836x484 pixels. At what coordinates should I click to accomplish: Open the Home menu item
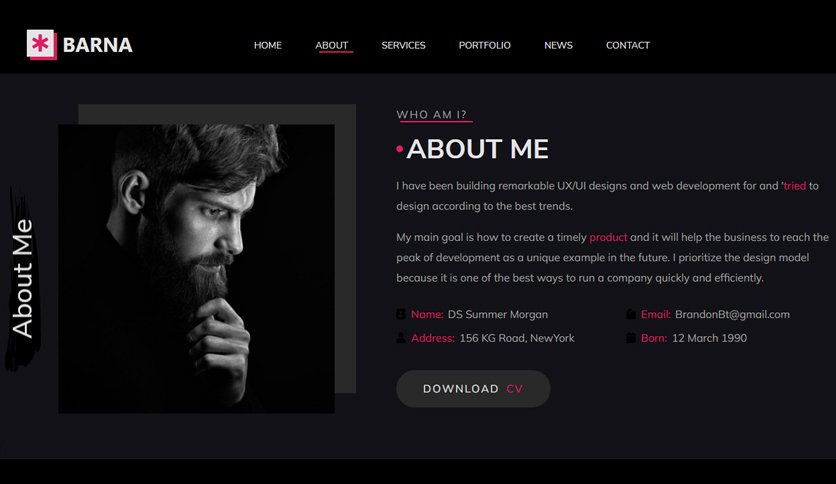point(268,45)
